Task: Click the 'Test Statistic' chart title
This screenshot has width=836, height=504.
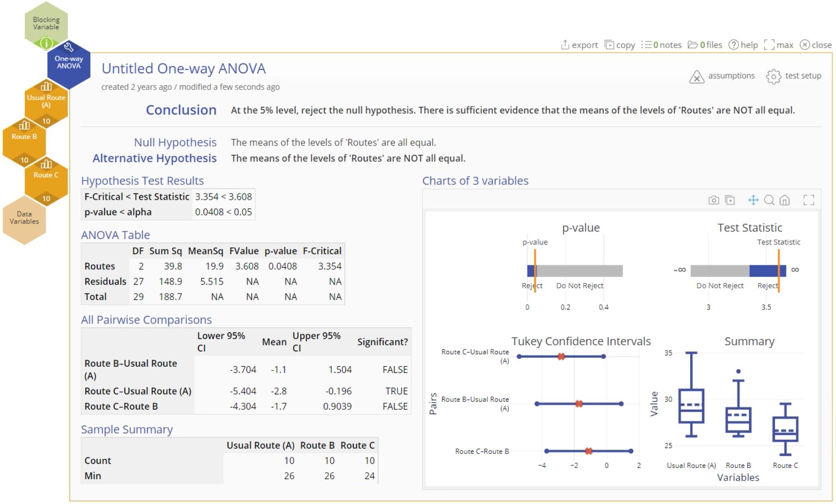Action: point(750,228)
